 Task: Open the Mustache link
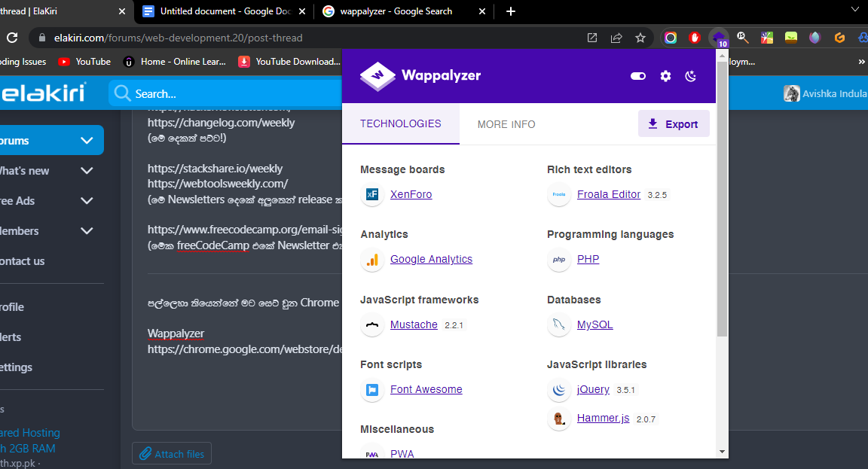[414, 324]
